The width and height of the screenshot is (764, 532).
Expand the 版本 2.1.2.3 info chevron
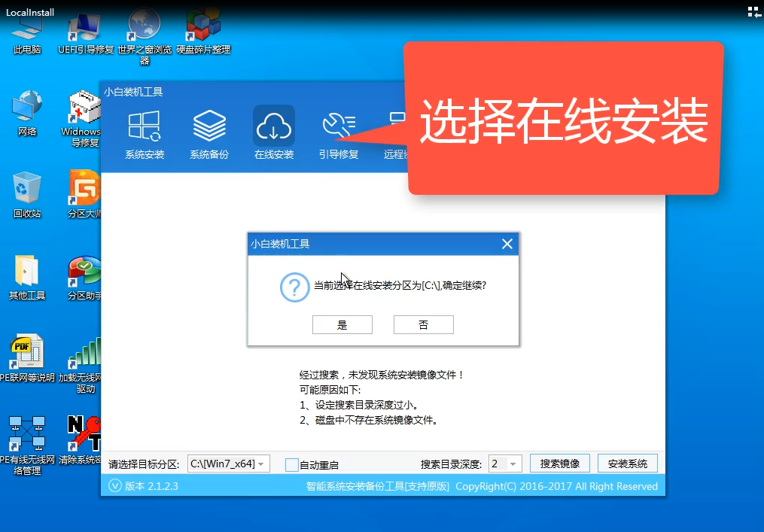pos(114,486)
